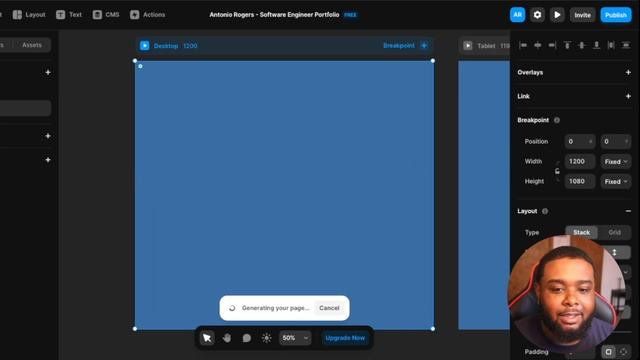This screenshot has height=360, width=640.
Task: Align bottom edges icon
Action: pos(596,45)
